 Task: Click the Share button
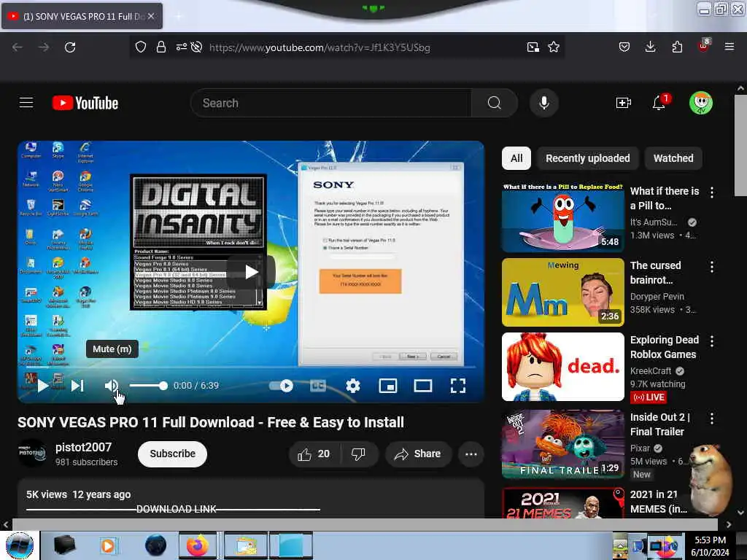[418, 454]
